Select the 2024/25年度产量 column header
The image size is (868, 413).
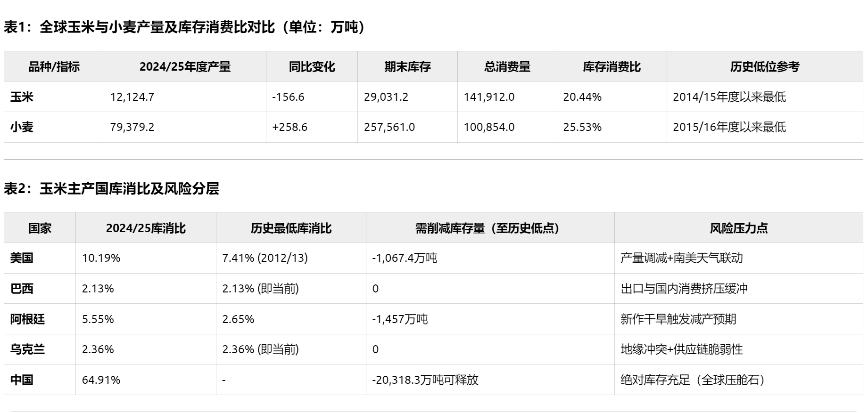point(185,67)
